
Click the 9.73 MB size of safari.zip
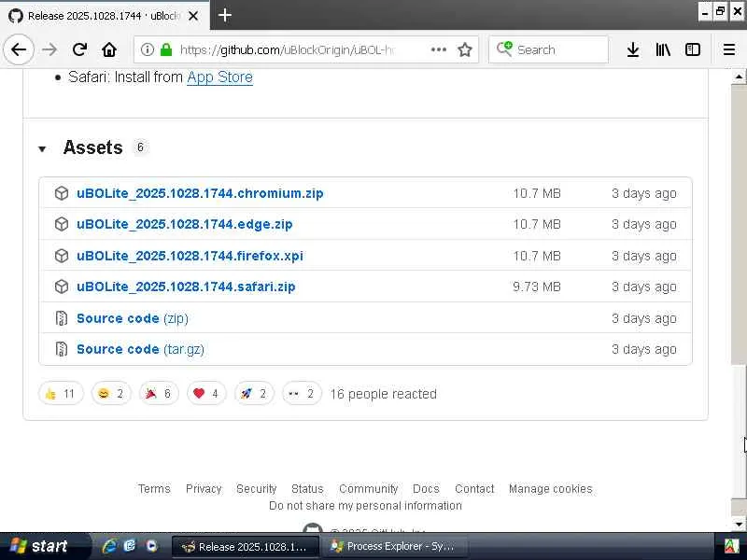[x=537, y=287]
